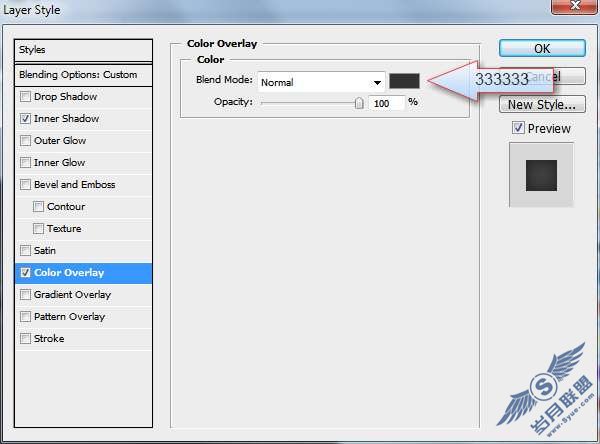This screenshot has height=444, width=600.
Task: Select the Stroke label
Action: tap(49, 339)
